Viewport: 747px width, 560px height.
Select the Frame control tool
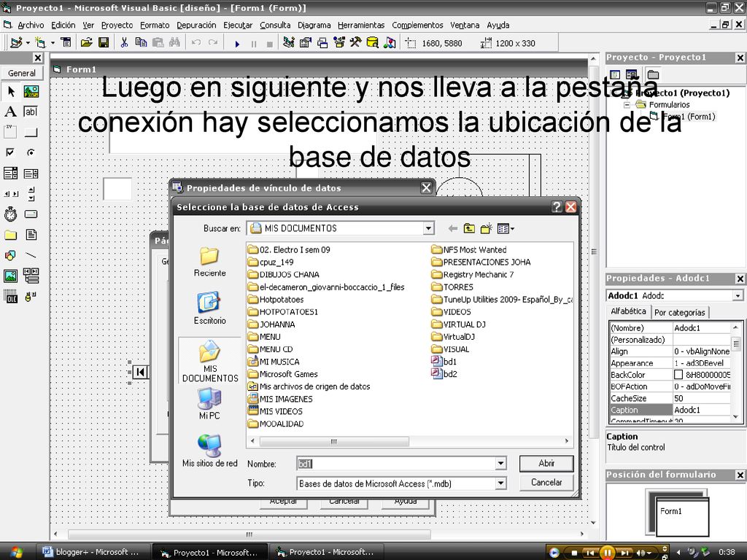pos(10,132)
